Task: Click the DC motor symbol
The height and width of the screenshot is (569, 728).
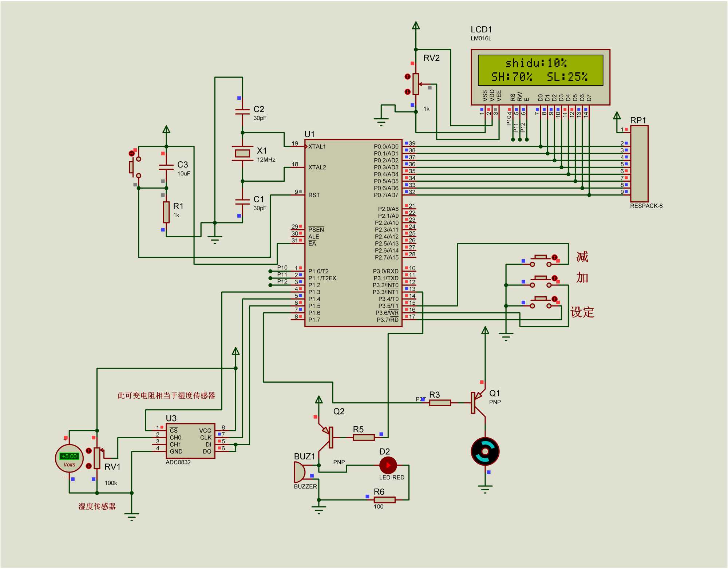Action: (x=485, y=451)
